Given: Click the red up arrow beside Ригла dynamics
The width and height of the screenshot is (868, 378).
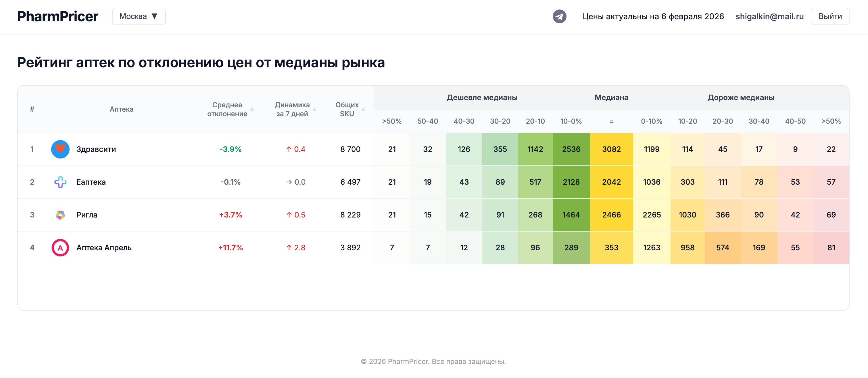Looking at the screenshot, I should click(x=289, y=214).
